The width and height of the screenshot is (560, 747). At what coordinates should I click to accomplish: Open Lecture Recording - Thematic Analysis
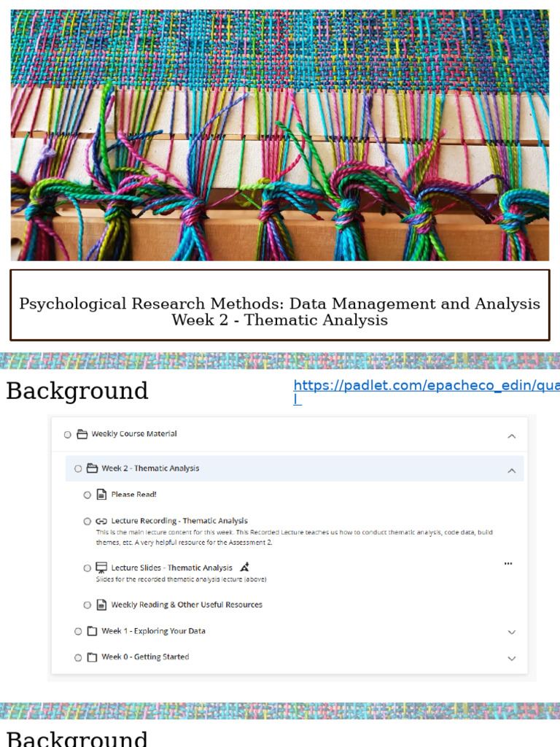179,521
